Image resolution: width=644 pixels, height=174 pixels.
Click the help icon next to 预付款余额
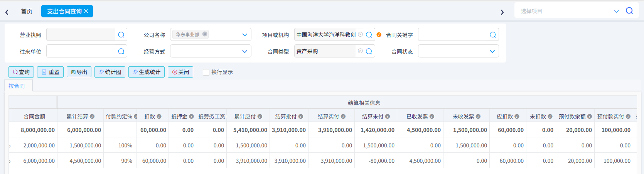coord(590,117)
